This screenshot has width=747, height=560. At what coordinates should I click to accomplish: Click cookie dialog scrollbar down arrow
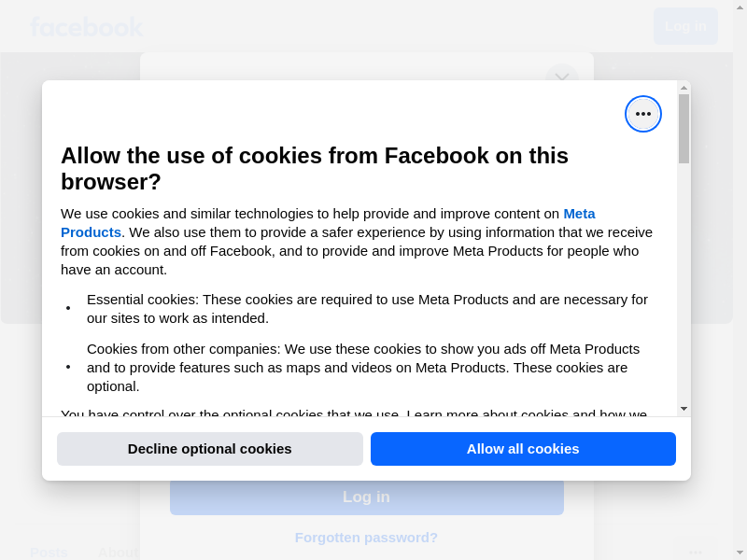pyautogui.click(x=684, y=409)
